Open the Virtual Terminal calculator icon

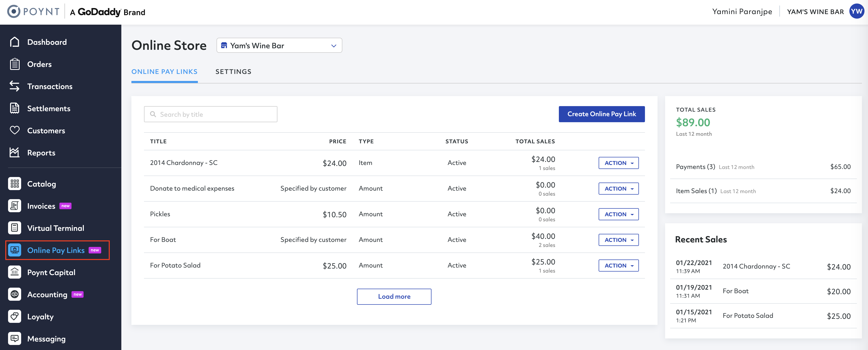pos(15,228)
